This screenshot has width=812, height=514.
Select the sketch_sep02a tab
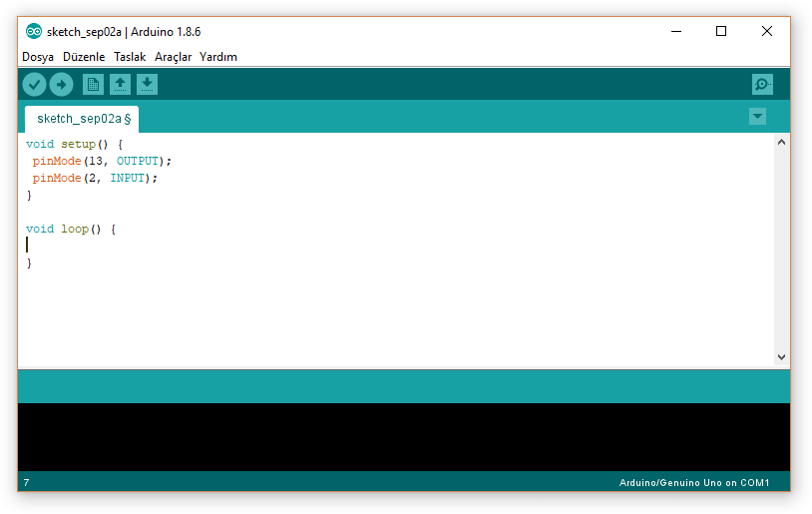click(80, 119)
